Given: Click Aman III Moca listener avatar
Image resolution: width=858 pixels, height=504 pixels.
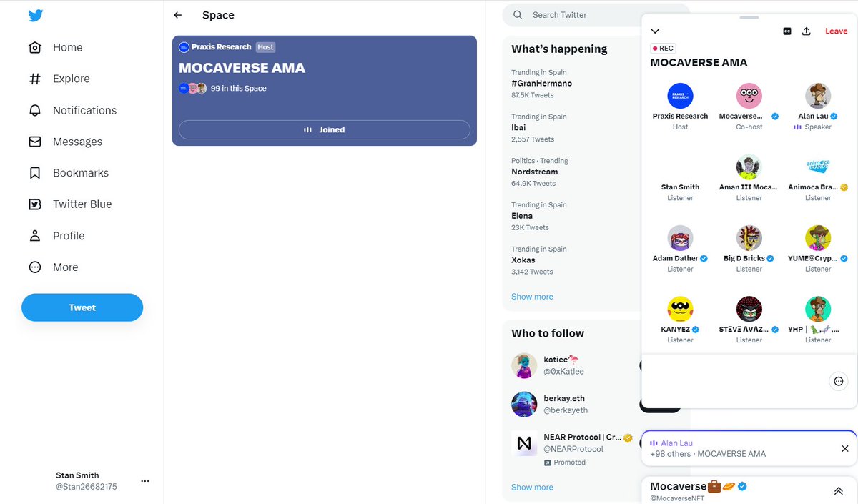Looking at the screenshot, I should 749,167.
